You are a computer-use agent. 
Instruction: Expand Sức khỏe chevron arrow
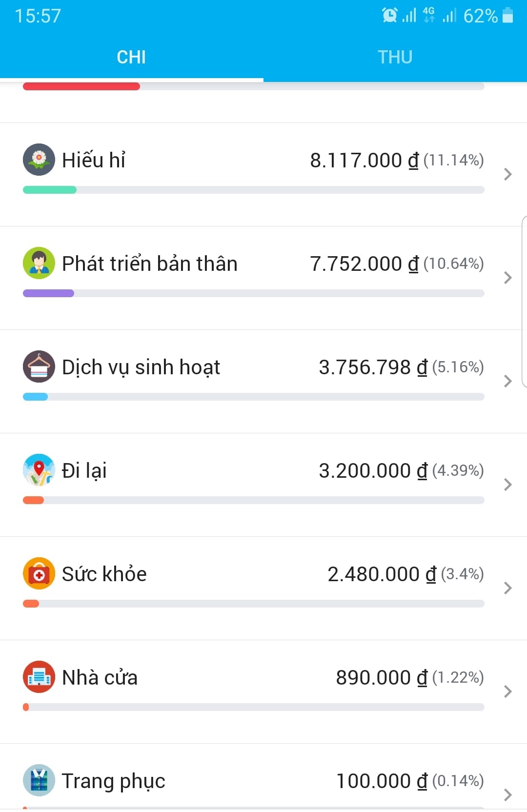(x=507, y=588)
